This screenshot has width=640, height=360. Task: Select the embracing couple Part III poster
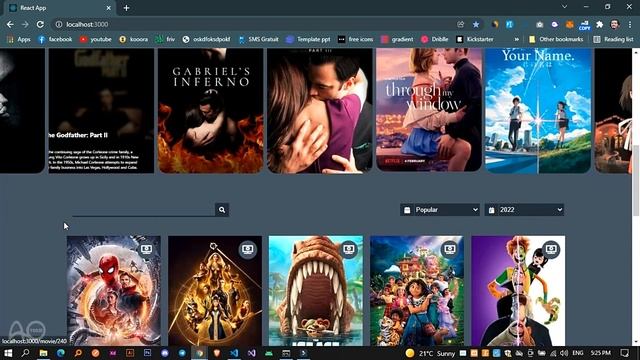pos(320,111)
